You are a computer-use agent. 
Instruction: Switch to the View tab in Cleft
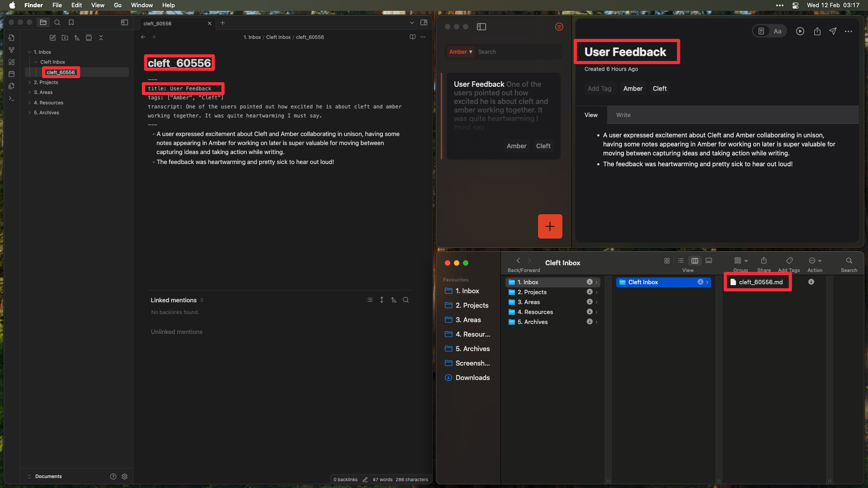point(591,115)
